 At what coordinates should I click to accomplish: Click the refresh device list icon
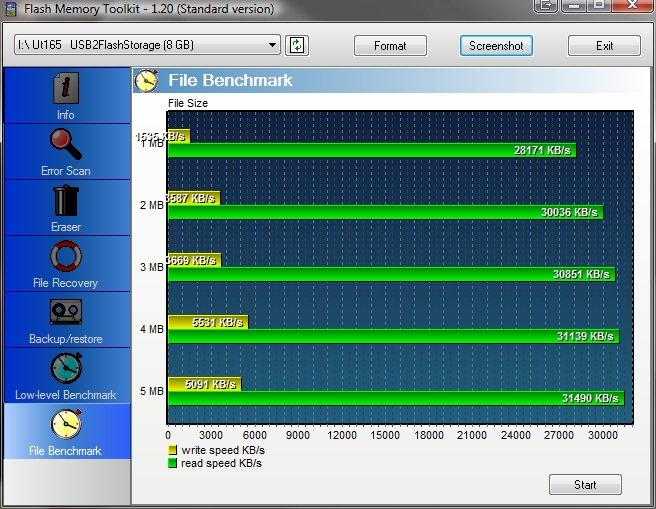pos(297,45)
